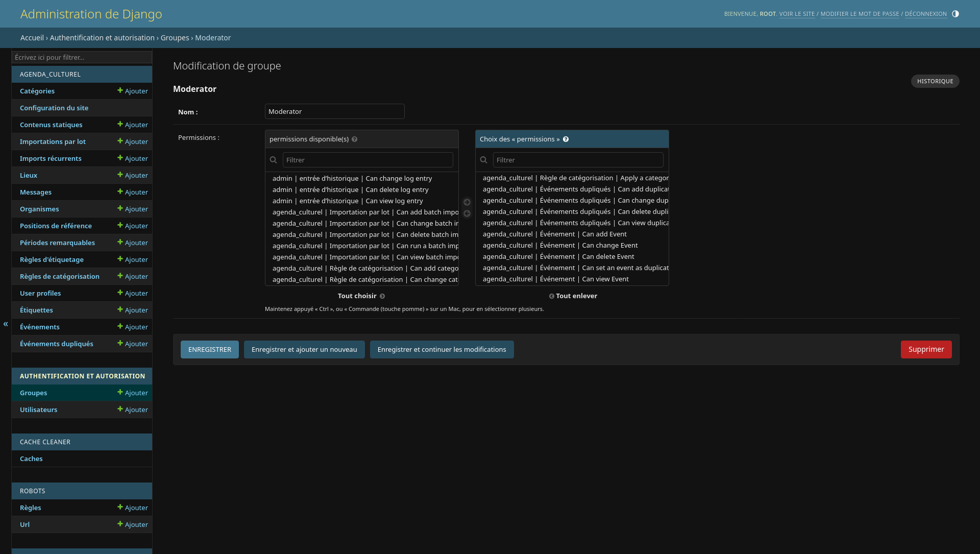
Task: Go to Groupes in breadcrumb
Action: pos(175,38)
